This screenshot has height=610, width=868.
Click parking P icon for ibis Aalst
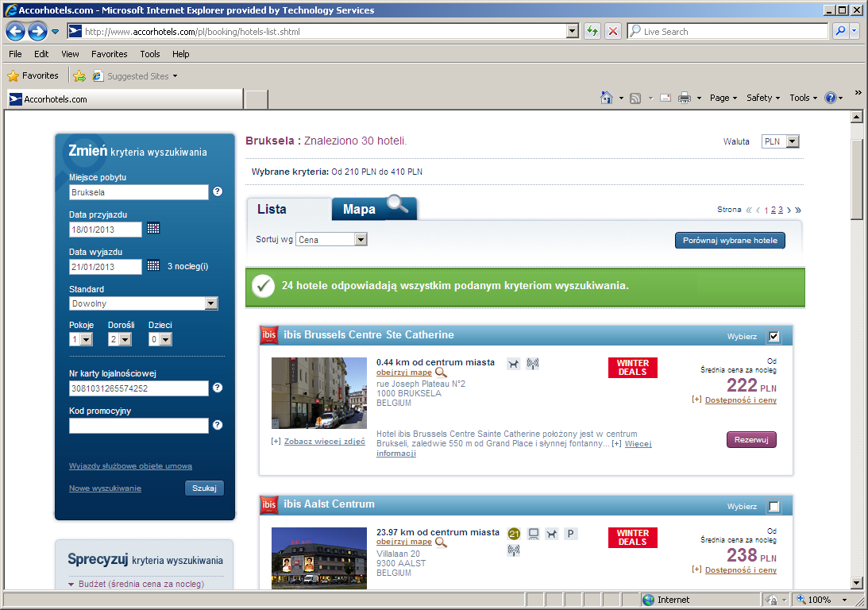pos(570,534)
